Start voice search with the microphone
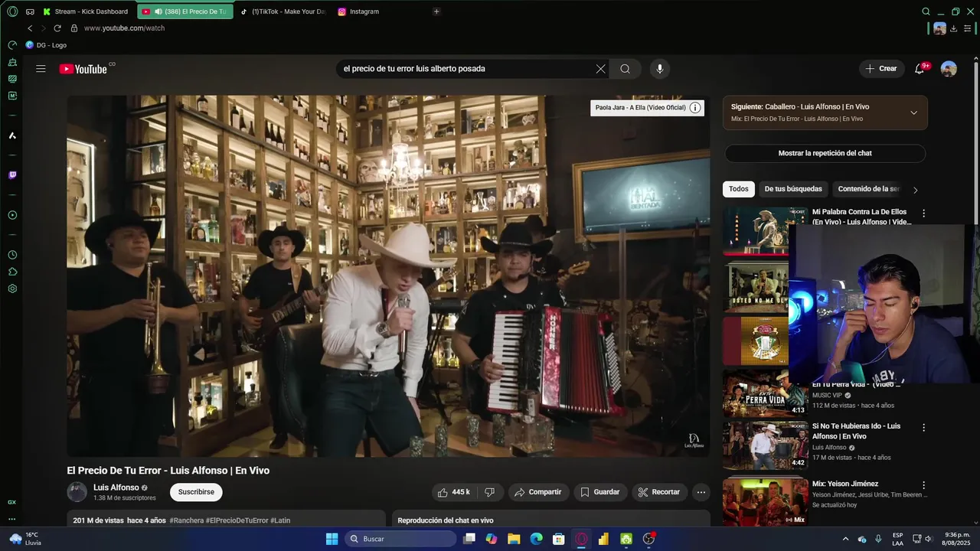The image size is (980, 551). [x=660, y=69]
